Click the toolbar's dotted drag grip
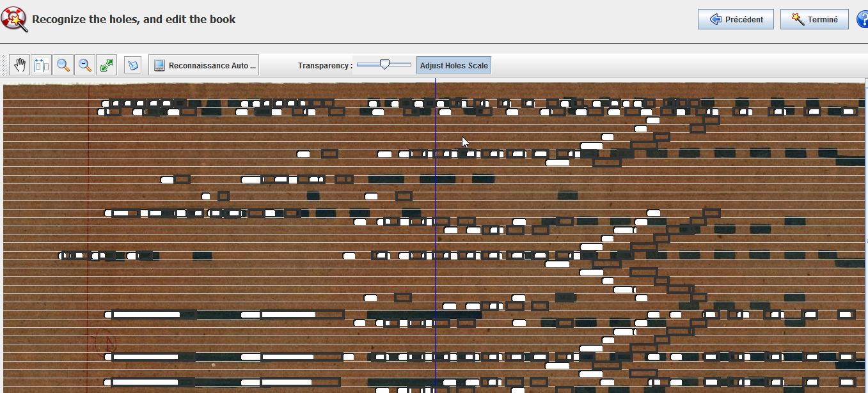 4,65
